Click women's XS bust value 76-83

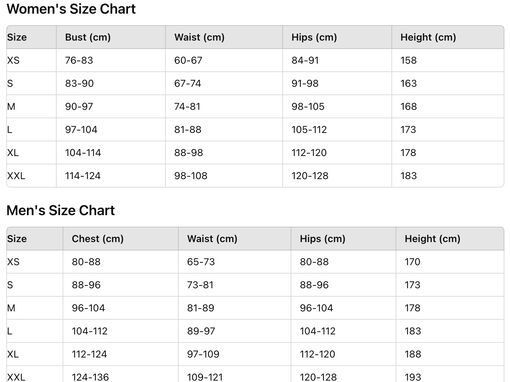click(x=79, y=60)
